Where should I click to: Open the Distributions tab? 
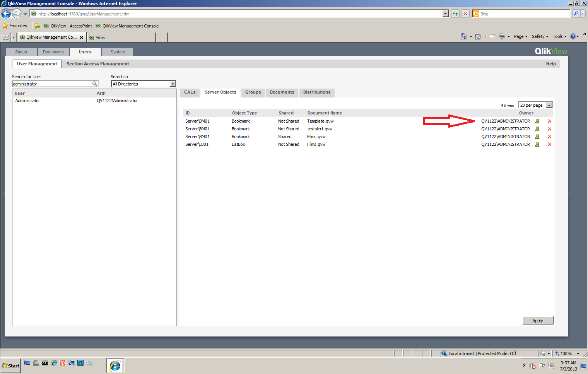317,92
